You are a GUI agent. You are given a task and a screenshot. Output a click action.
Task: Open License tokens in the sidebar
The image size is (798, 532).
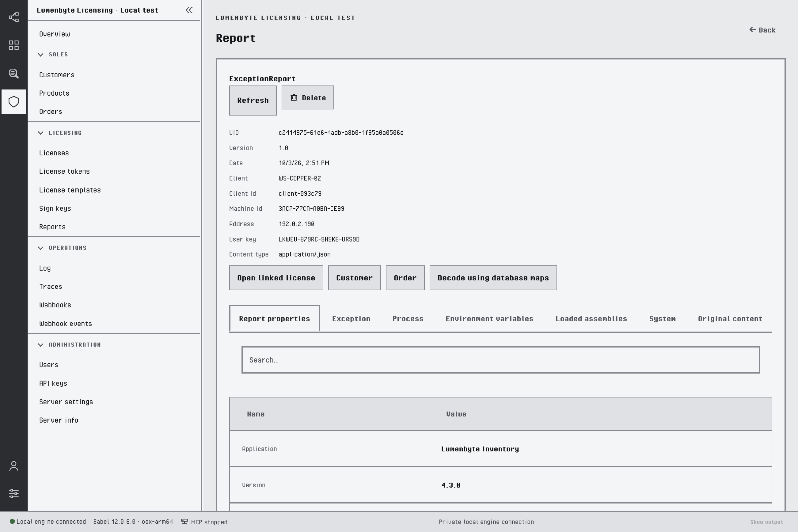pyautogui.click(x=64, y=171)
